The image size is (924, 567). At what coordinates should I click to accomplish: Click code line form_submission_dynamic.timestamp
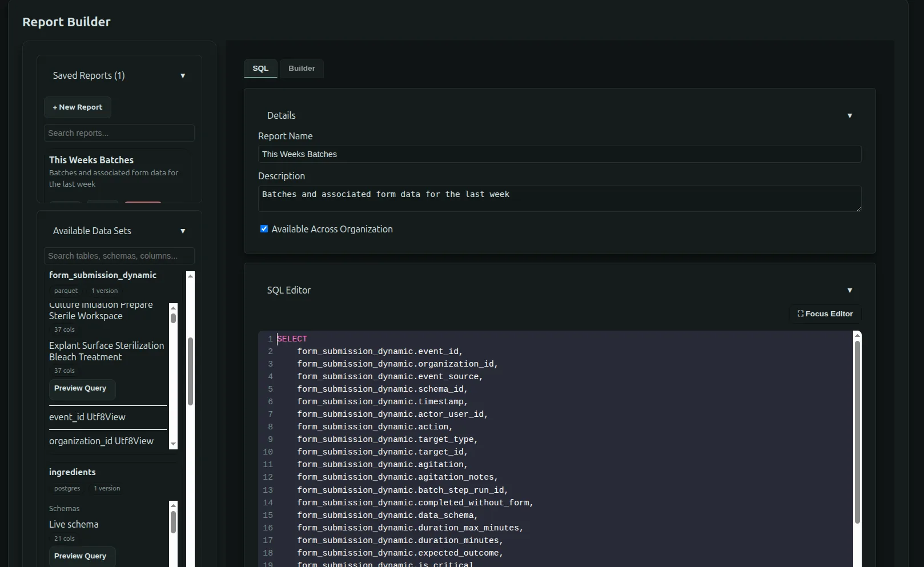(x=382, y=402)
